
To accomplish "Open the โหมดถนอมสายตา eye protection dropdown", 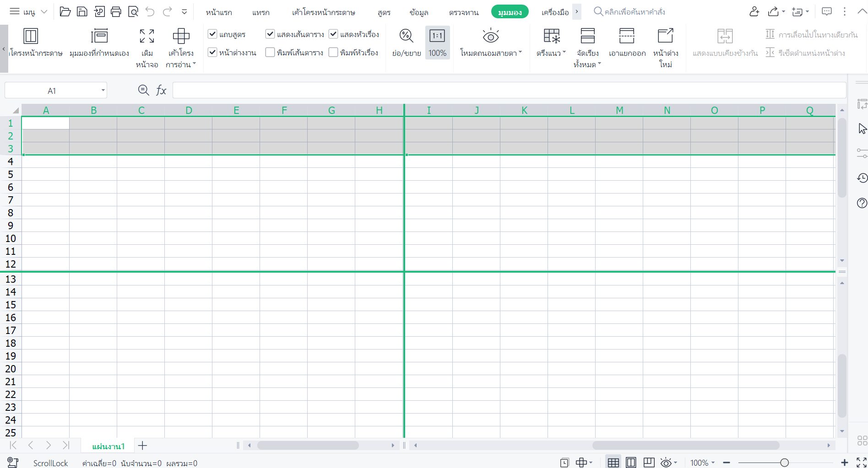I will (491, 42).
